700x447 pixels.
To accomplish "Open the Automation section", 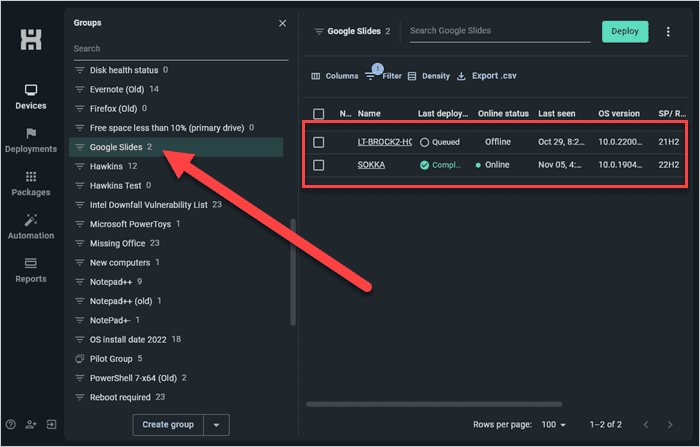I will coord(31,227).
